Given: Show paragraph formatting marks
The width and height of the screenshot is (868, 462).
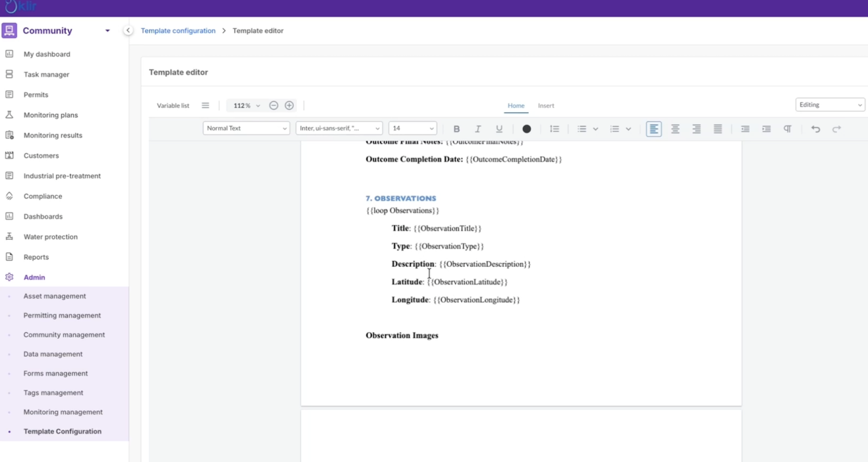Looking at the screenshot, I should click(787, 129).
